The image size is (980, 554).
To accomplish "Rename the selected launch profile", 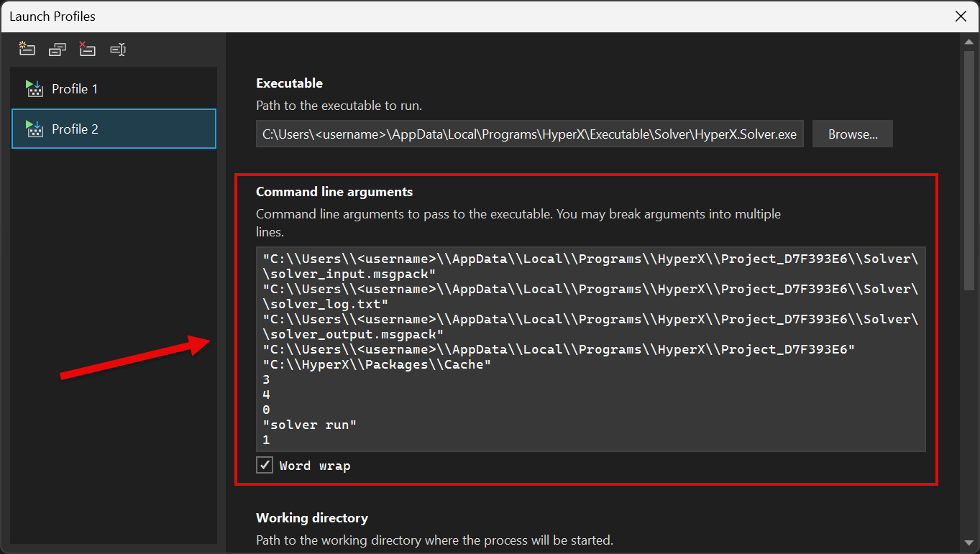I will [118, 49].
